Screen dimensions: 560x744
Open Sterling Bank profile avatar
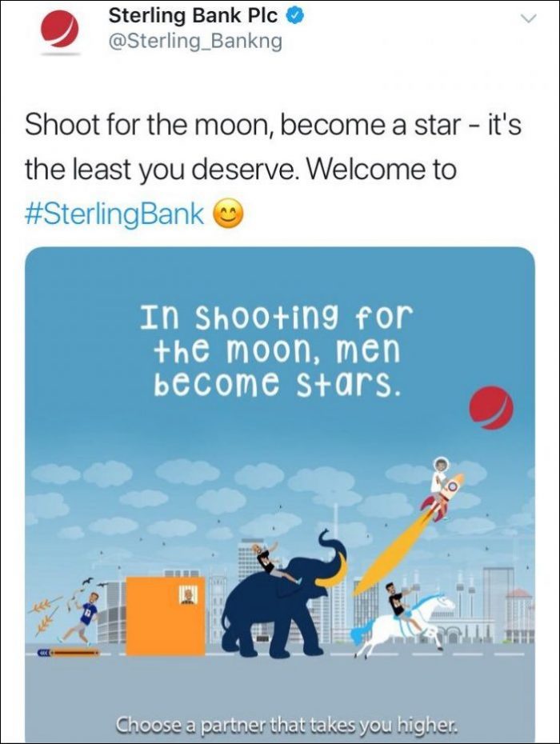59,30
